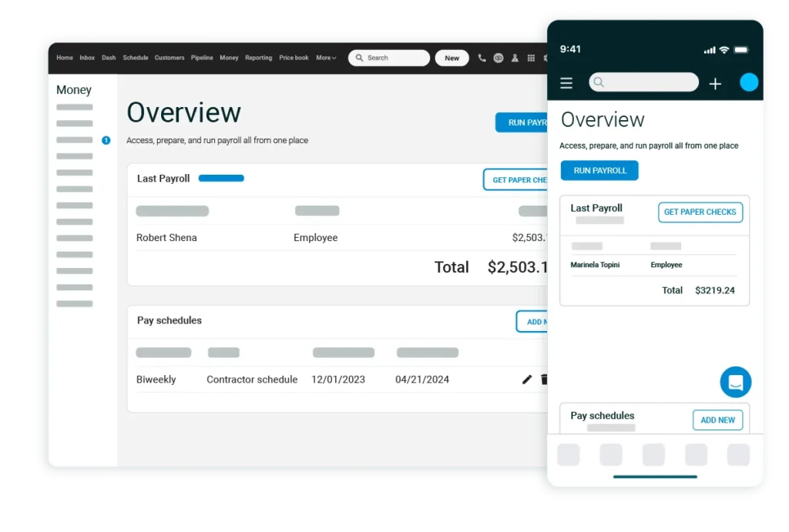Screen dimensions: 789x532
Task: Click GET PAPER CHECKS on mobile card
Action: [700, 212]
